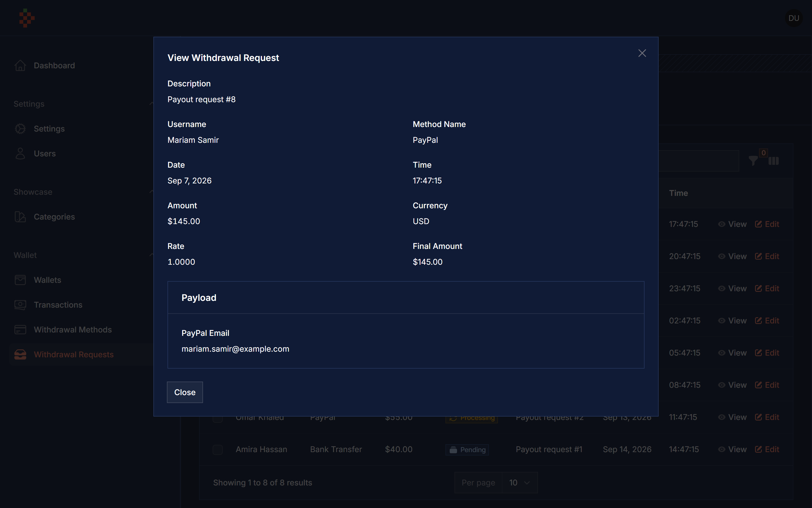Click the Withdrawal Methods card icon

(x=20, y=330)
